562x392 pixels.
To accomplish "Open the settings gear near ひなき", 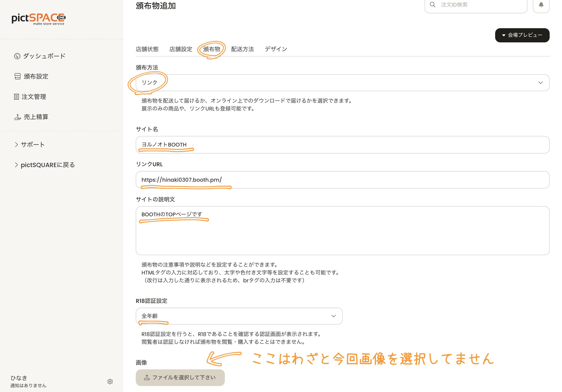I will pos(110,382).
